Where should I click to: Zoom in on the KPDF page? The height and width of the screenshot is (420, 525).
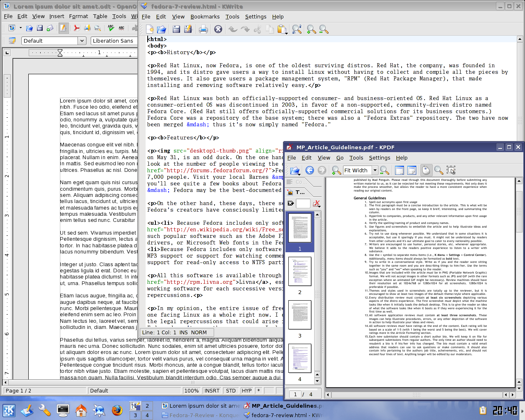(336, 170)
